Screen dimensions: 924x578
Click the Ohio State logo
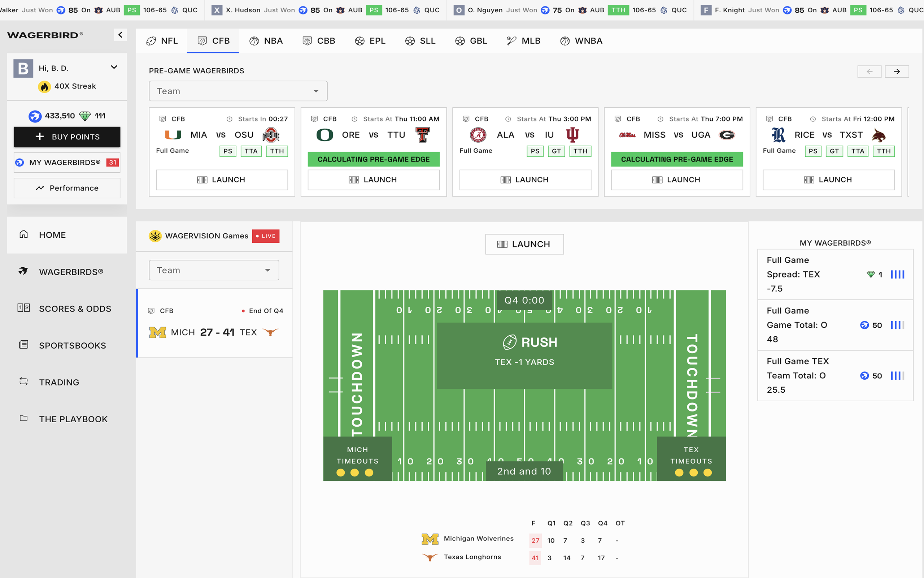pos(271,135)
